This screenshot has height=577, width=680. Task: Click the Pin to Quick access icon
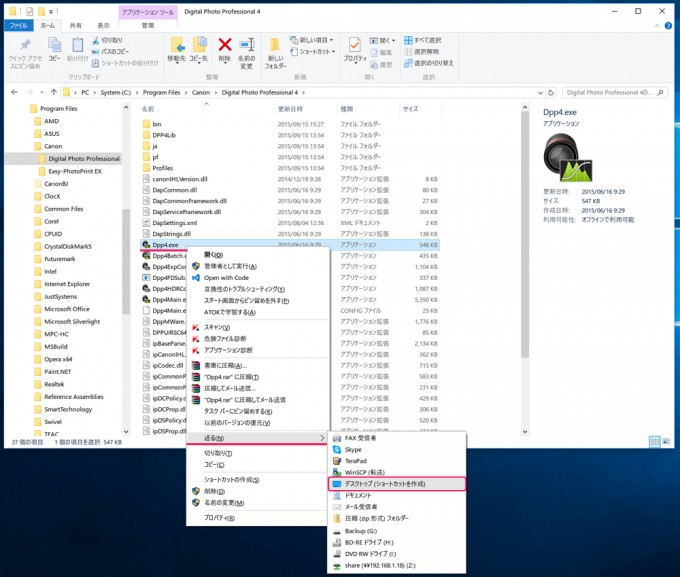point(25,45)
